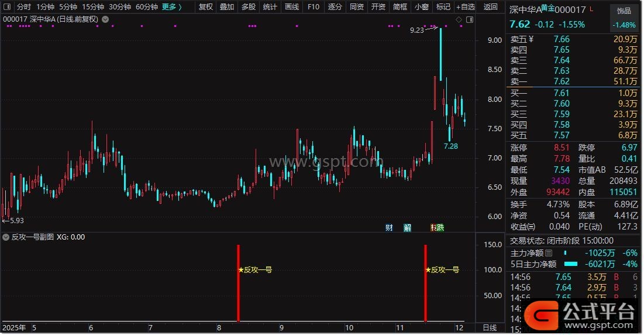Click the 解 marker icon on chart

click(x=407, y=227)
